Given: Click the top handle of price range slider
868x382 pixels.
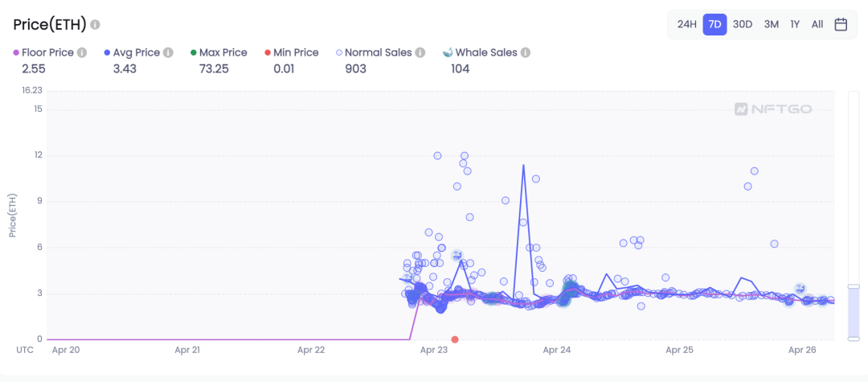Looking at the screenshot, I should coord(854,286).
